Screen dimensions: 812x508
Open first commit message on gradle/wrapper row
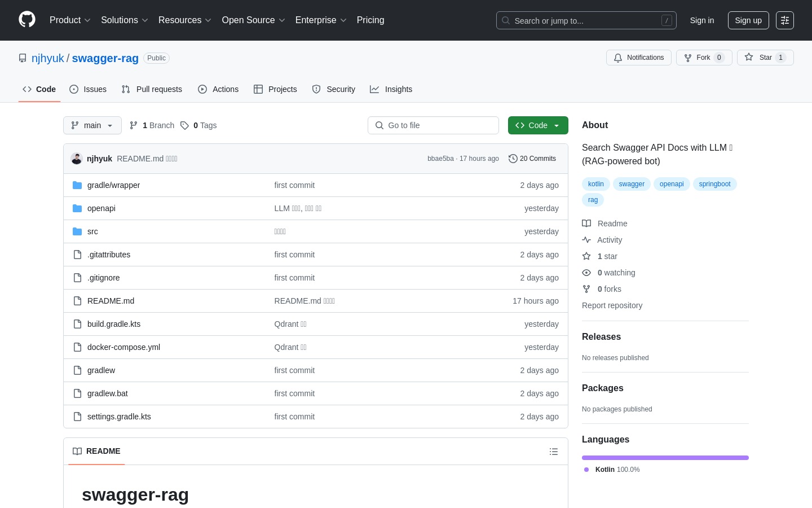[x=294, y=185]
